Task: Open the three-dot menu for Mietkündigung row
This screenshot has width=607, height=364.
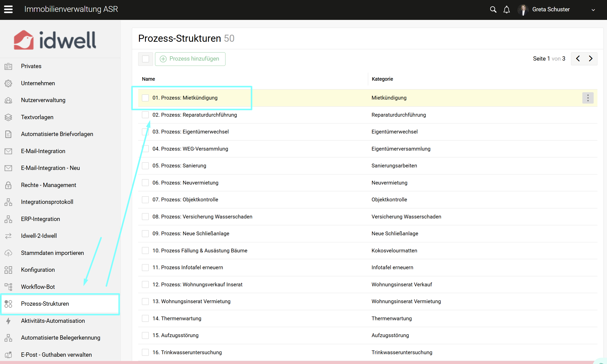Action: pos(588,98)
